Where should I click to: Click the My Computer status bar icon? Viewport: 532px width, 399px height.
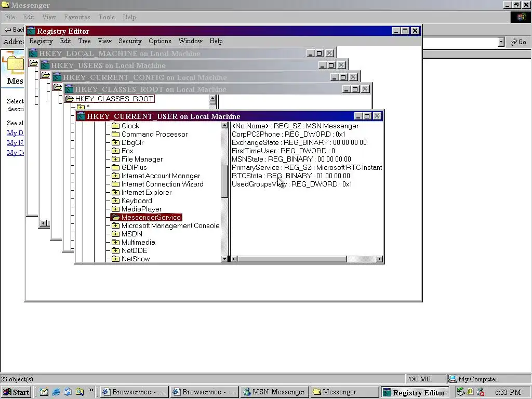click(x=453, y=379)
